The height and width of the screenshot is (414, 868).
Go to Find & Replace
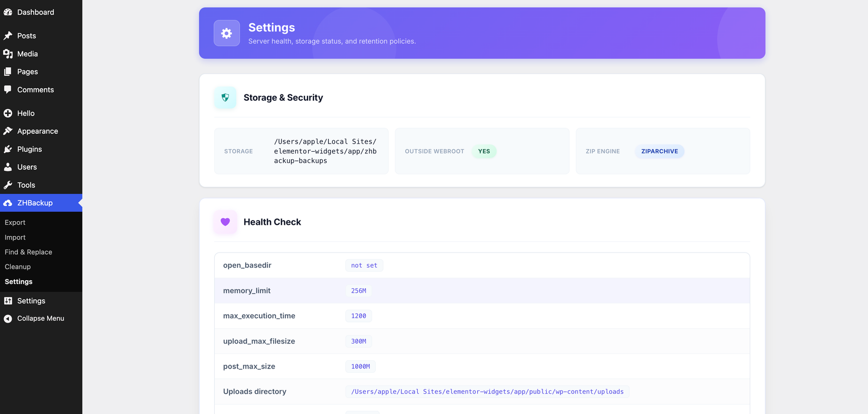(28, 252)
